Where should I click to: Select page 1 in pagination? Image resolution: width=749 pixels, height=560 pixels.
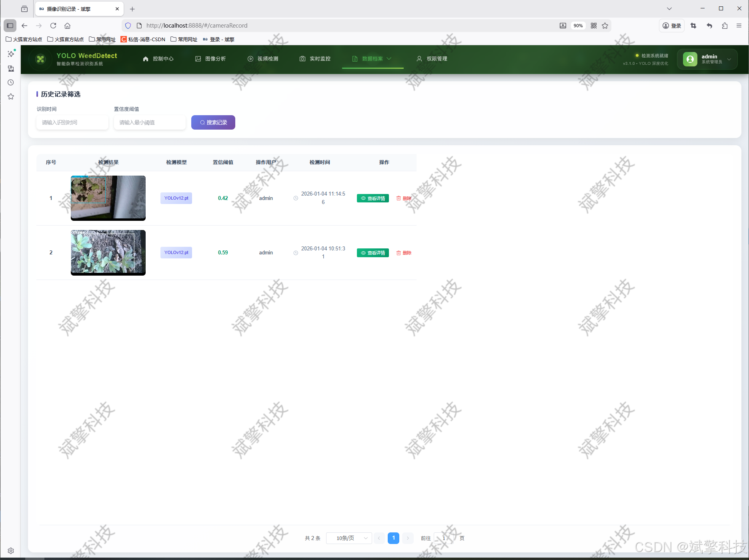point(393,538)
